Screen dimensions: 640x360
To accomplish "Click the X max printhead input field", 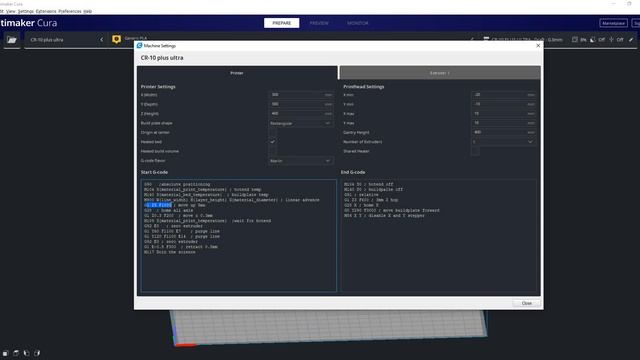I will [503, 113].
